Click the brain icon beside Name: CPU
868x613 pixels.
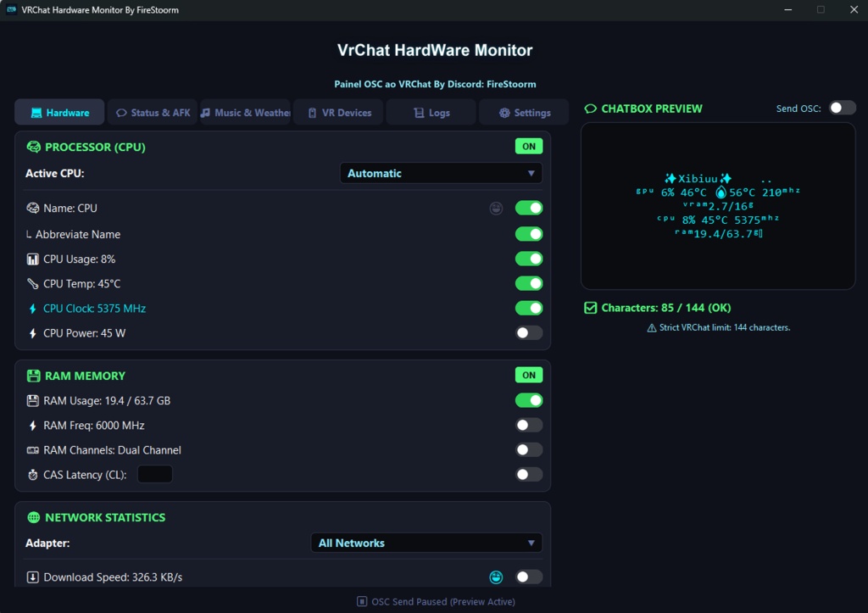tap(33, 209)
